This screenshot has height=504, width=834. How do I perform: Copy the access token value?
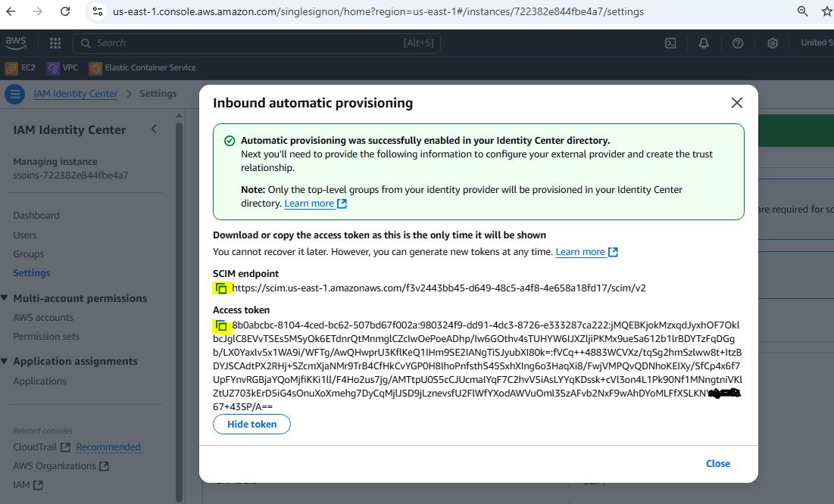221,326
